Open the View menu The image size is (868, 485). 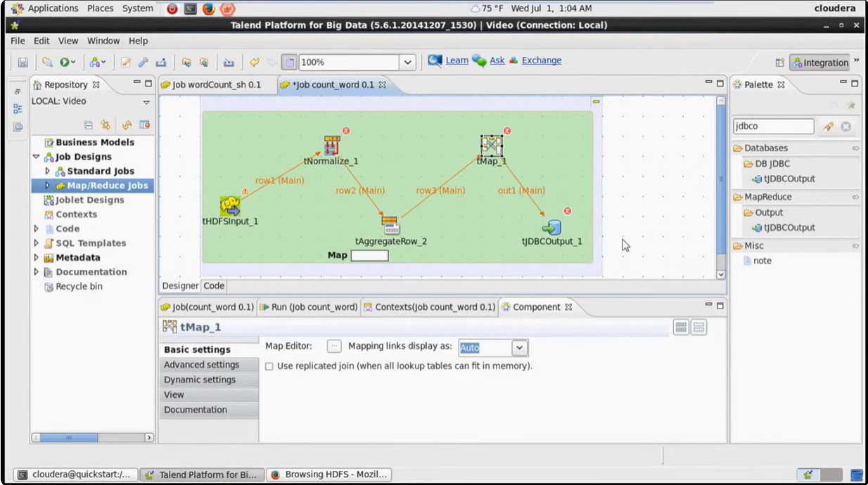pos(68,41)
